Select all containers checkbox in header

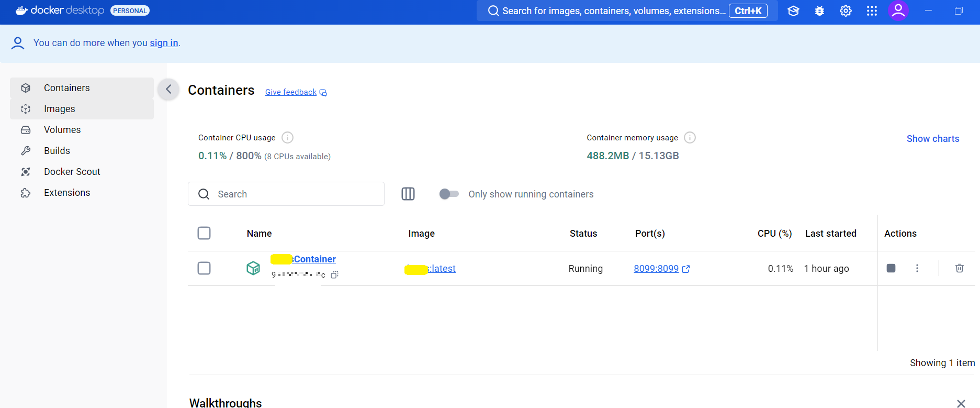pyautogui.click(x=204, y=233)
